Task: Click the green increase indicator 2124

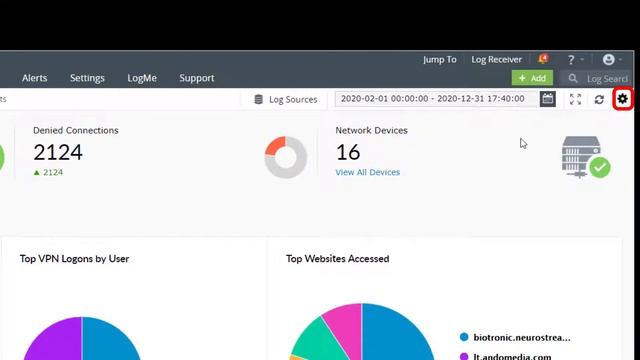Action: click(48, 172)
